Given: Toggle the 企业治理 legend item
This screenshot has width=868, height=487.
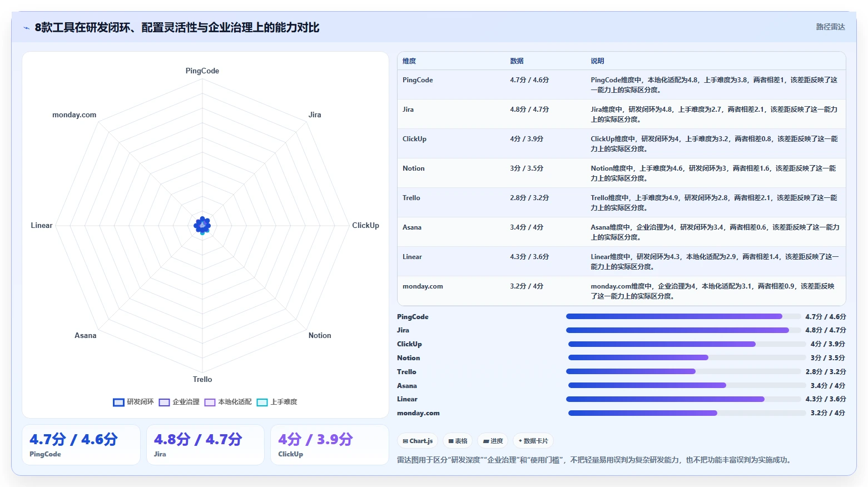Looking at the screenshot, I should (x=179, y=402).
